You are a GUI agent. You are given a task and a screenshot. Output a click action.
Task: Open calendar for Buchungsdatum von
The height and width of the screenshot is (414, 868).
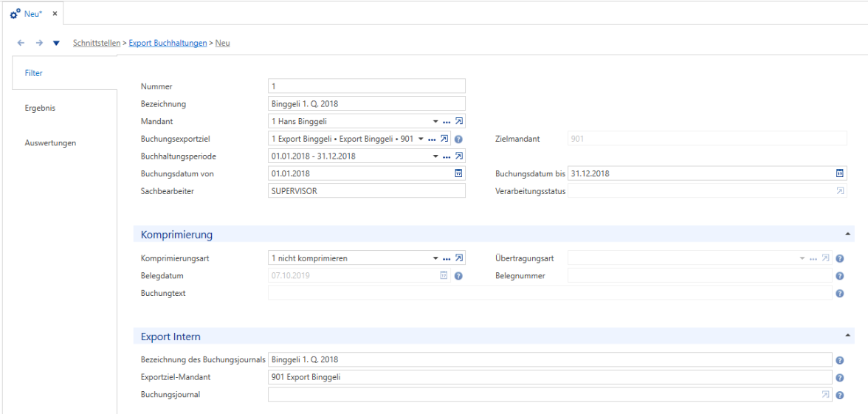(458, 173)
